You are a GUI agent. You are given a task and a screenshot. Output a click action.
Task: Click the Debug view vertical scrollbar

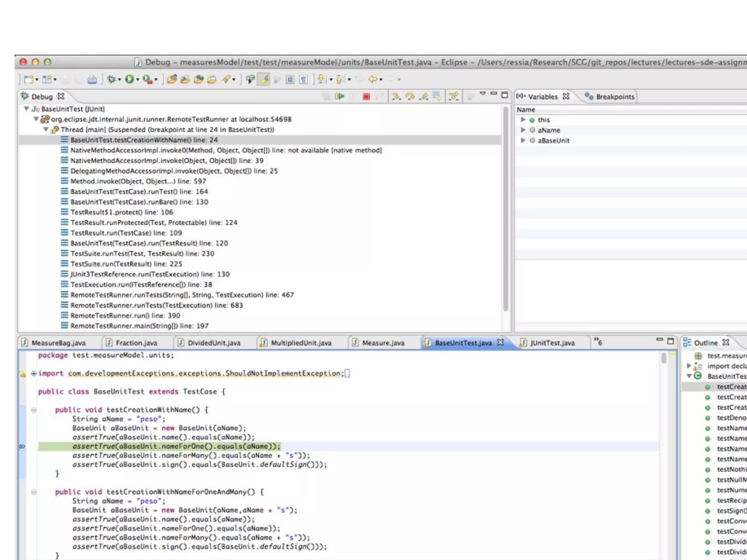pos(506,208)
